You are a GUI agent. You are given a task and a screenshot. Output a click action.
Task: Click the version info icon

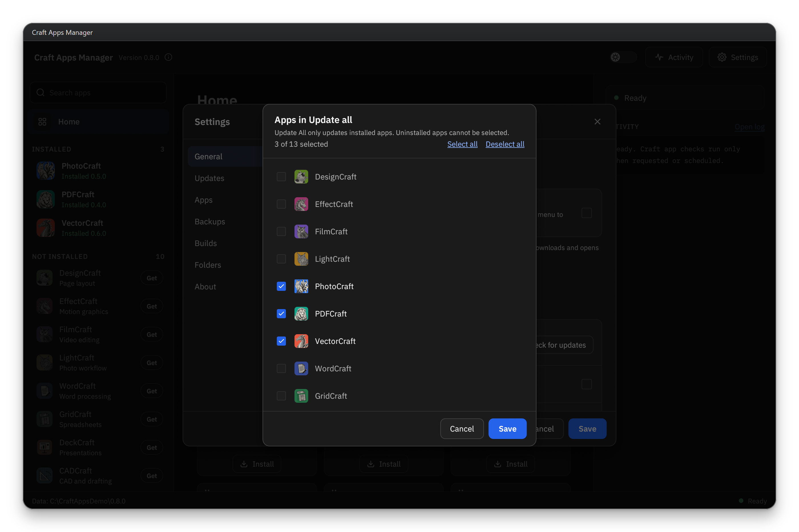(x=168, y=57)
